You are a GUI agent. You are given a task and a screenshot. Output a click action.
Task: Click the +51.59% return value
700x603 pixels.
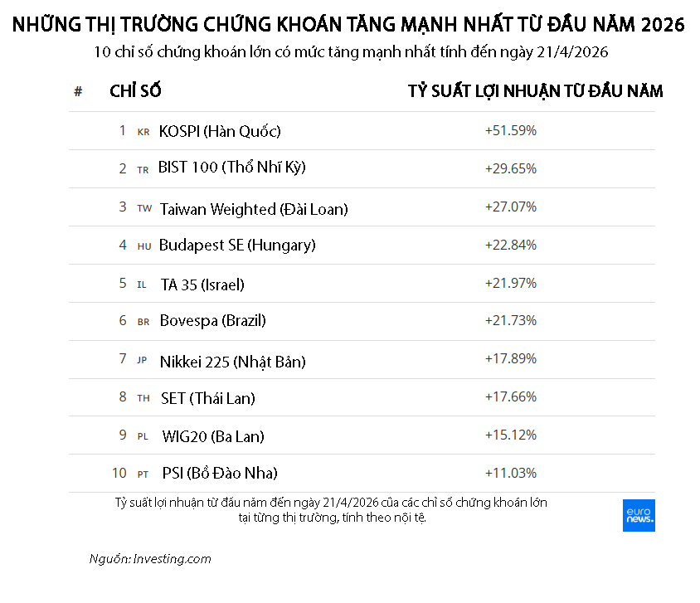tap(511, 131)
